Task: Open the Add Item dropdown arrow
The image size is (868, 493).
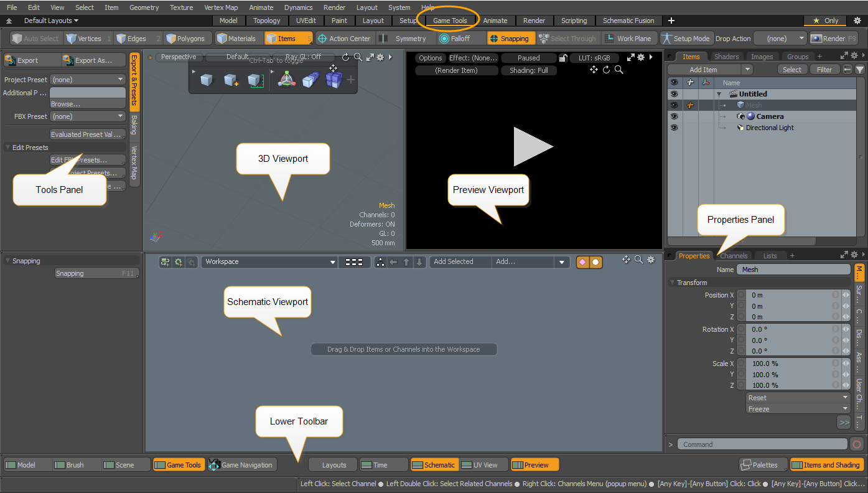Action: pyautogui.click(x=747, y=70)
